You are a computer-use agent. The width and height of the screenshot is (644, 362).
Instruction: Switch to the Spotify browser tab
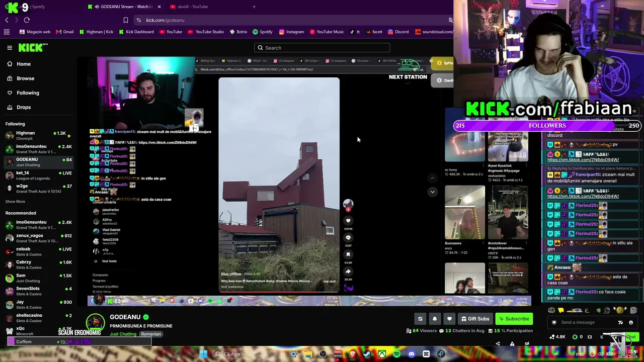coord(38,7)
